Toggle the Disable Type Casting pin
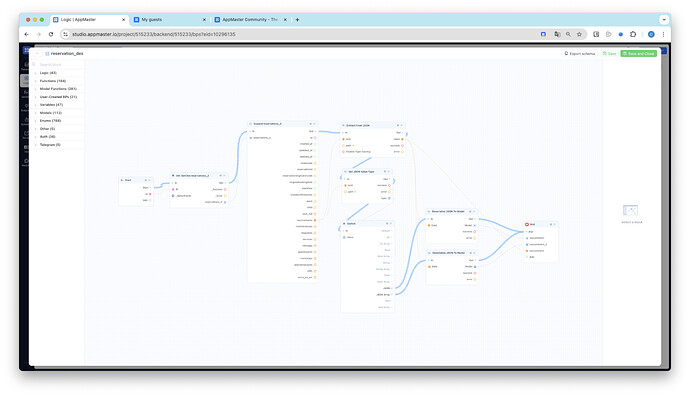Image resolution: width=690 pixels, height=396 pixels. tap(344, 152)
